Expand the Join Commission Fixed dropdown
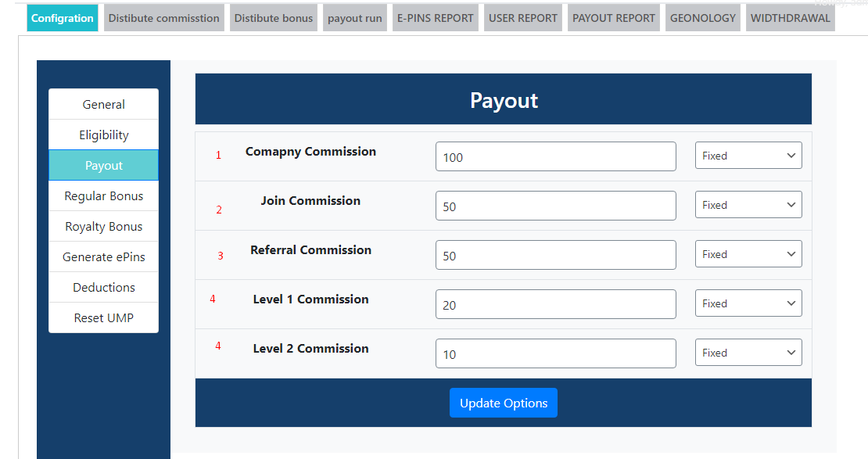 pos(748,205)
